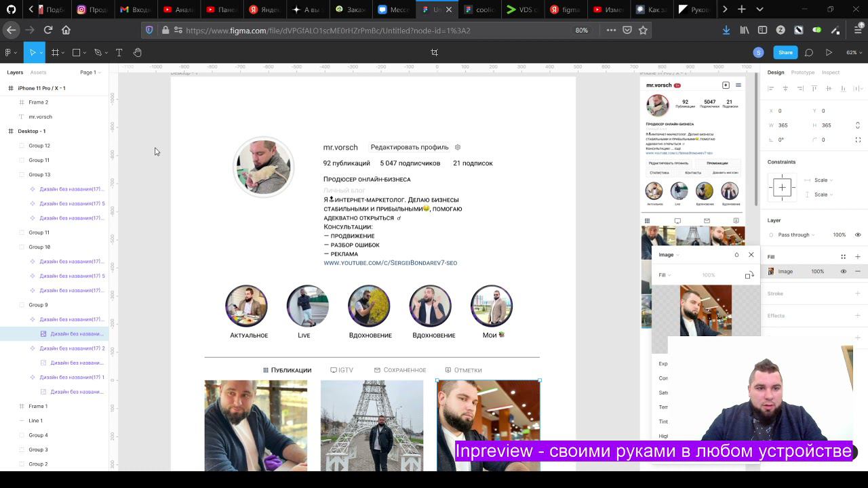The width and height of the screenshot is (868, 488).
Task: Click align vertical centers icon
Action: coord(829,88)
